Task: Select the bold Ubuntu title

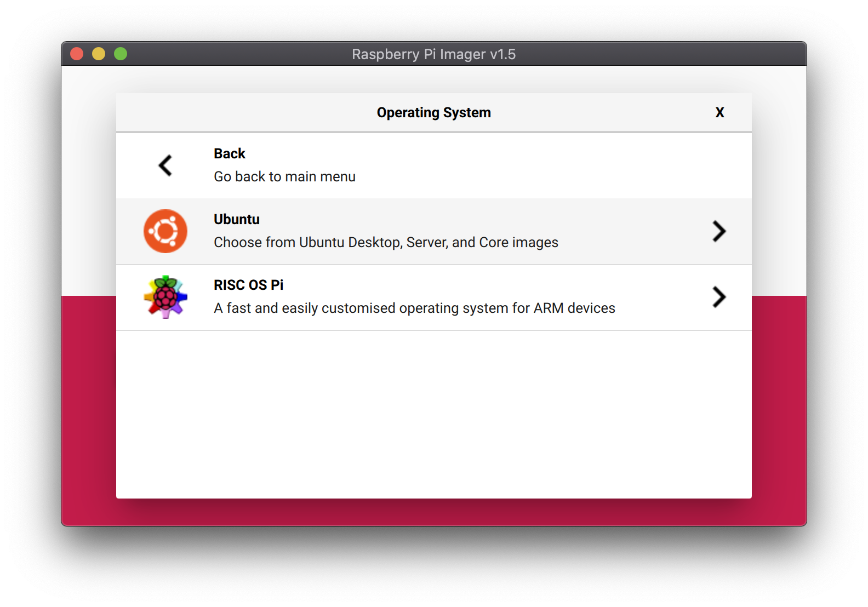Action: coord(237,219)
